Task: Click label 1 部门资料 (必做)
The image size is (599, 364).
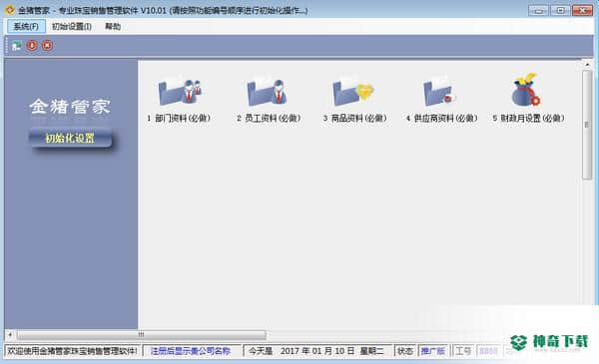Action: (x=179, y=119)
